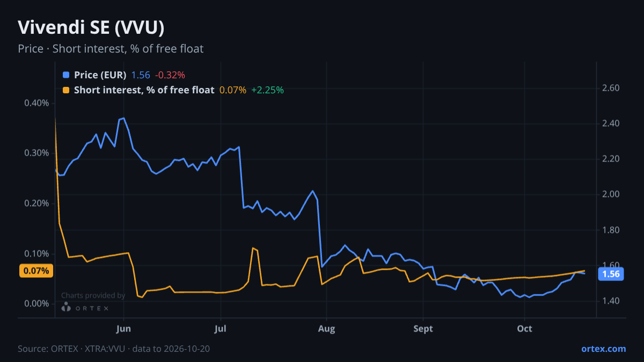The height and width of the screenshot is (362, 644).
Task: Click the 2.00 right axis label
Action: tap(611, 194)
